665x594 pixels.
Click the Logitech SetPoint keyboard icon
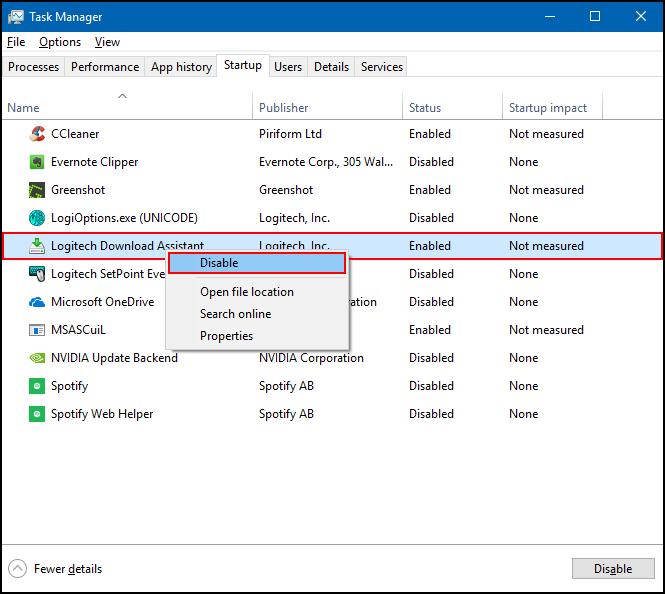coord(37,274)
